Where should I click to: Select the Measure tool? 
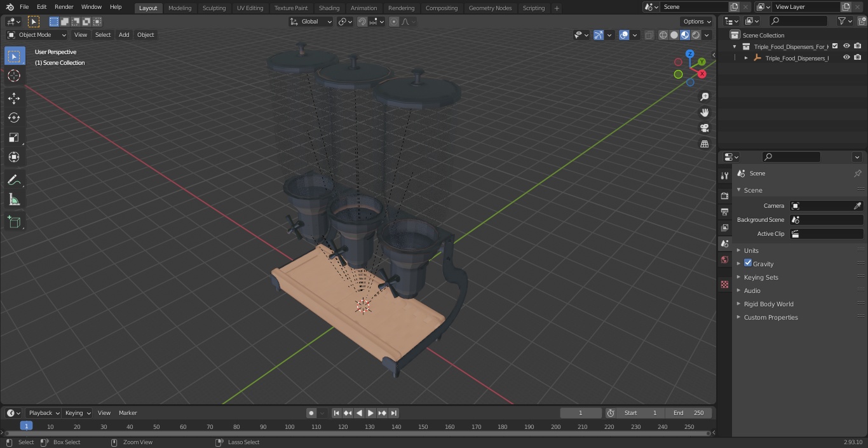pos(15,200)
